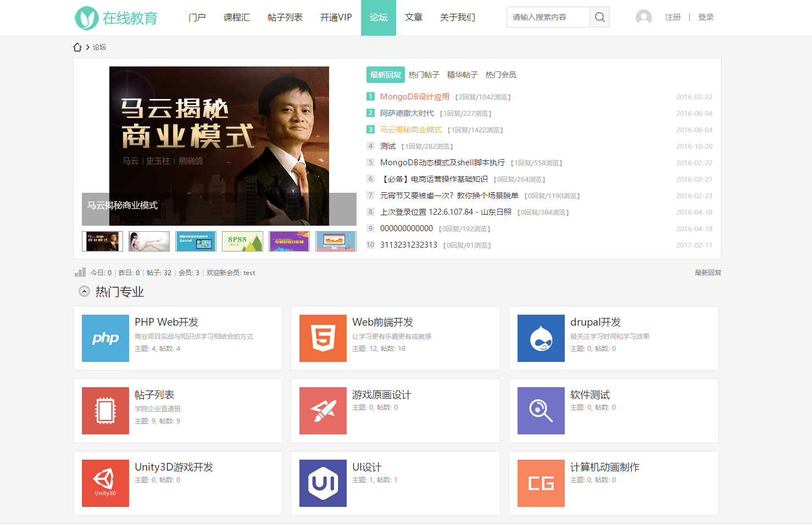Switch to the 热门帖子 tab
Screen dimensions: 812x525
[x=424, y=75]
